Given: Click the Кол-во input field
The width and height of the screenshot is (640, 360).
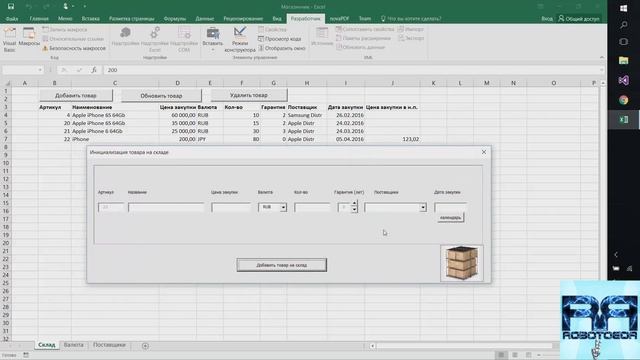Looking at the screenshot, I should (x=312, y=207).
